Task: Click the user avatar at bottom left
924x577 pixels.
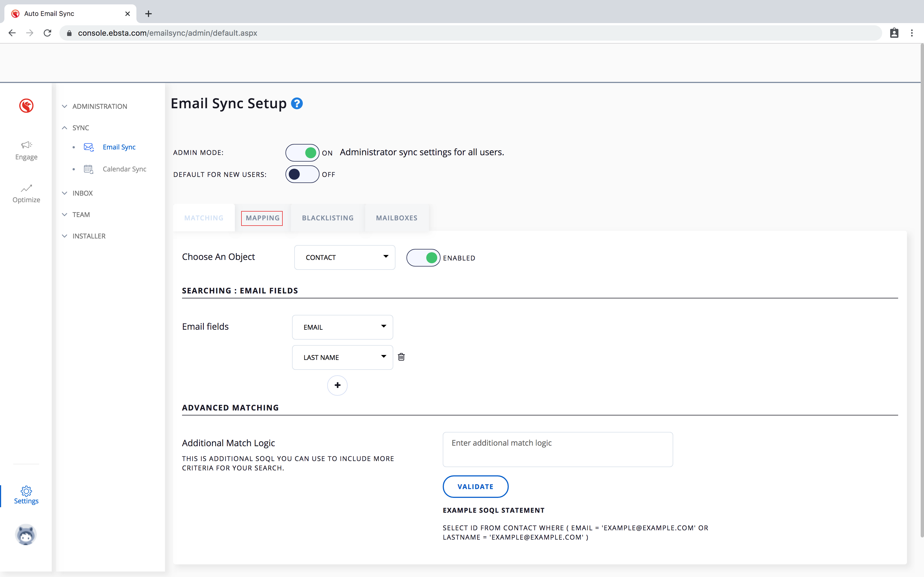Action: (x=26, y=534)
